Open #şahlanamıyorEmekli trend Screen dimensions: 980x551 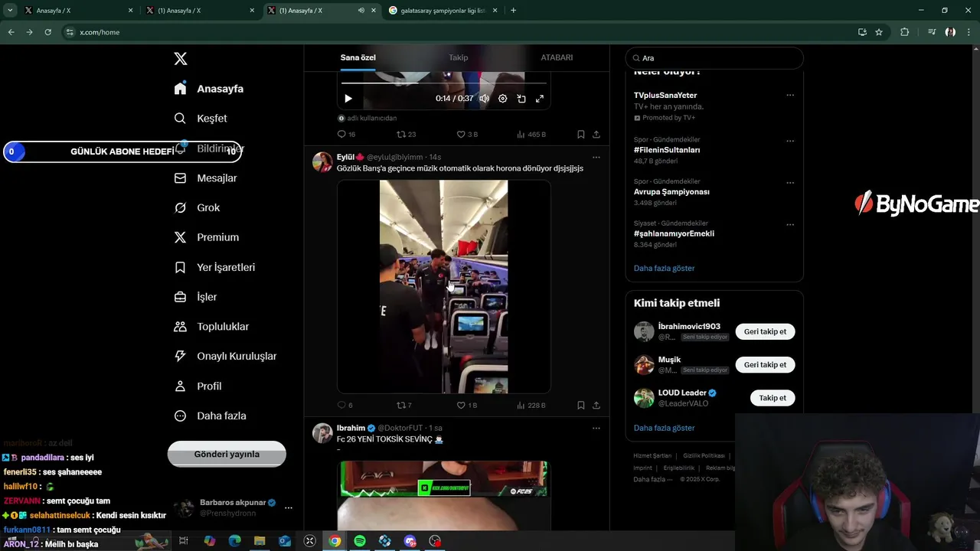pyautogui.click(x=674, y=233)
